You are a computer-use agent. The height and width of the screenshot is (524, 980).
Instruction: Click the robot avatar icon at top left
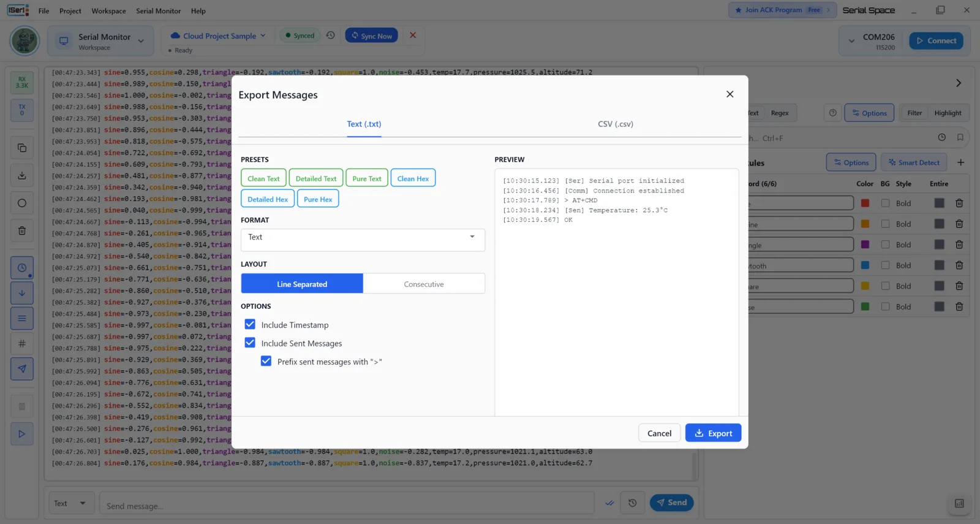click(x=24, y=41)
